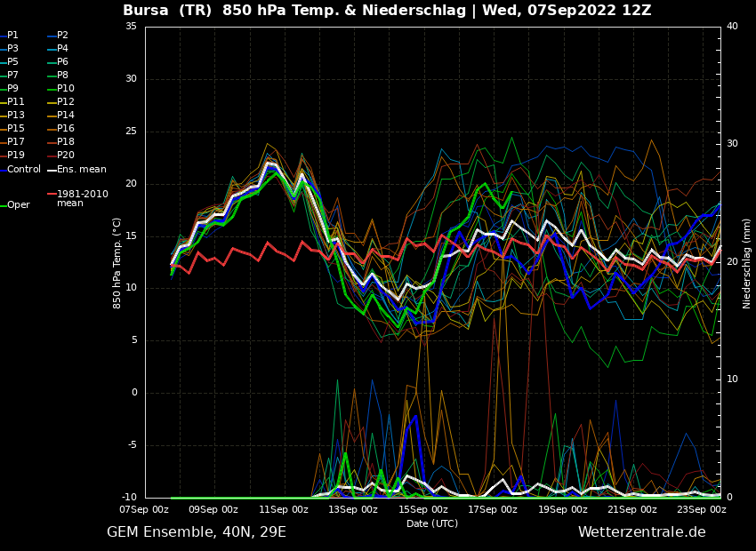Select the P1 legend entry
This screenshot has height=551, width=756.
[x=9, y=36]
